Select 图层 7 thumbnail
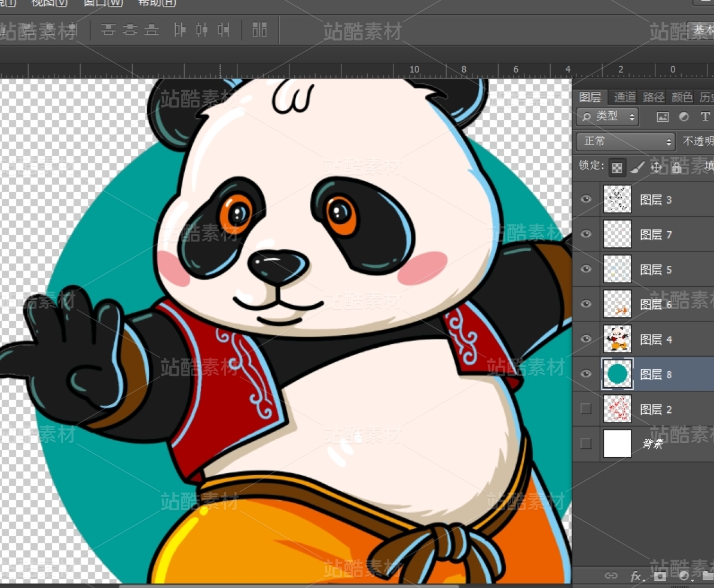The height and width of the screenshot is (588, 714). [617, 234]
